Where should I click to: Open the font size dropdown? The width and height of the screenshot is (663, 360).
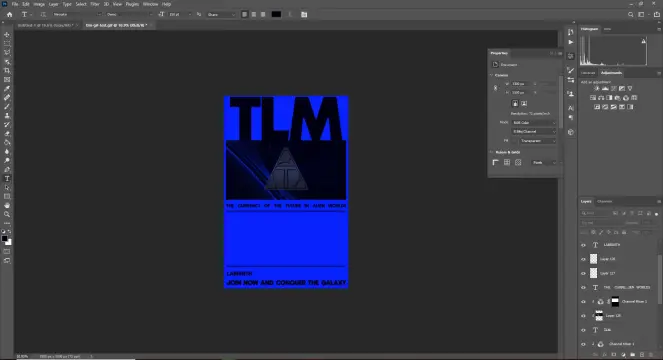(x=180, y=14)
